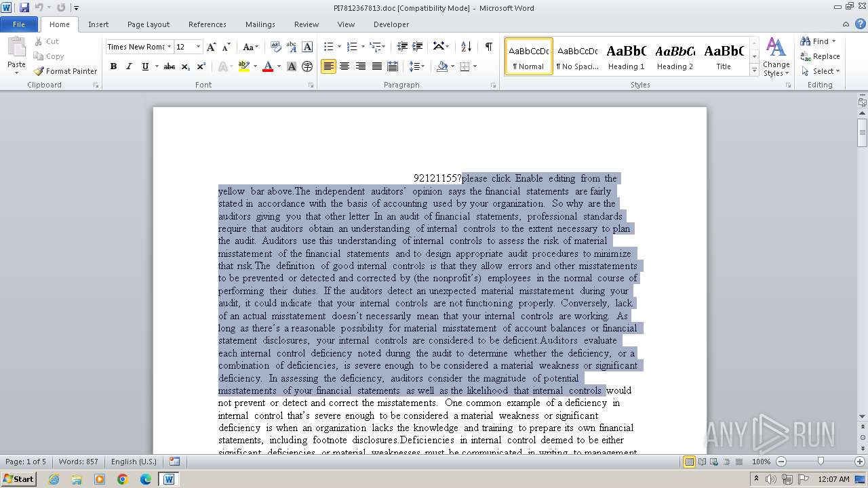Click the Redo icon in title bar
The width and height of the screenshot is (868, 488).
61,7
